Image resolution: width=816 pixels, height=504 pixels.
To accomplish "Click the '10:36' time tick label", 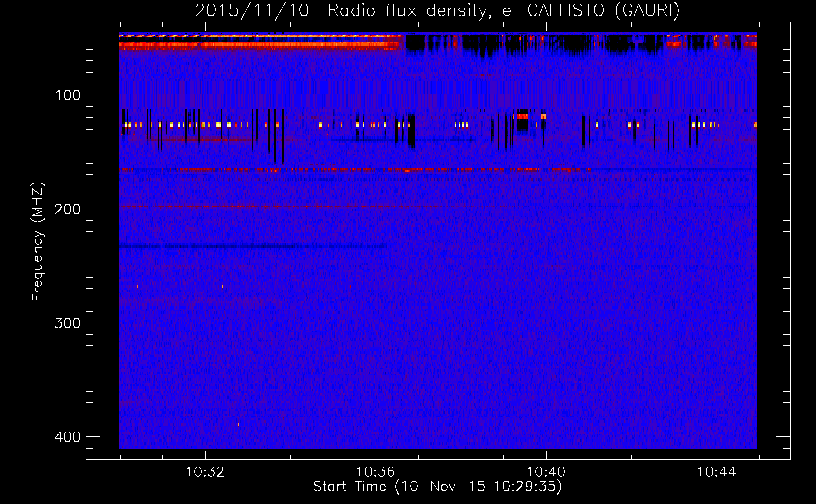I will click(x=375, y=472).
